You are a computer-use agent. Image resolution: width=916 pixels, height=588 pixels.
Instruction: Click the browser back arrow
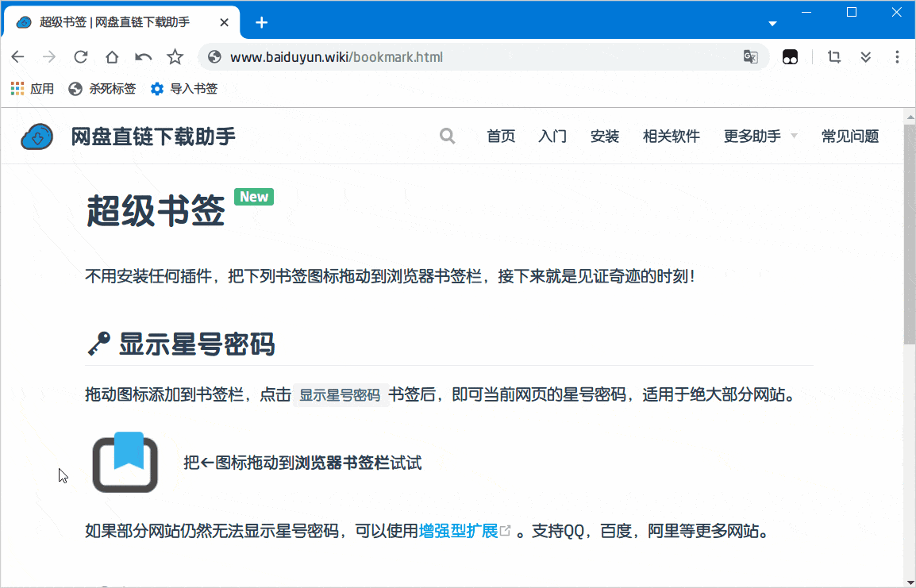18,56
